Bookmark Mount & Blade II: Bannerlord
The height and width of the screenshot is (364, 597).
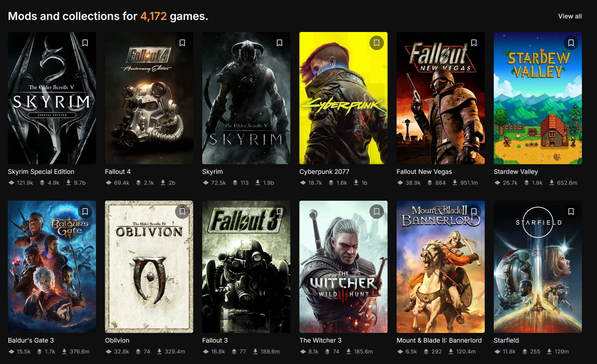[x=474, y=212]
